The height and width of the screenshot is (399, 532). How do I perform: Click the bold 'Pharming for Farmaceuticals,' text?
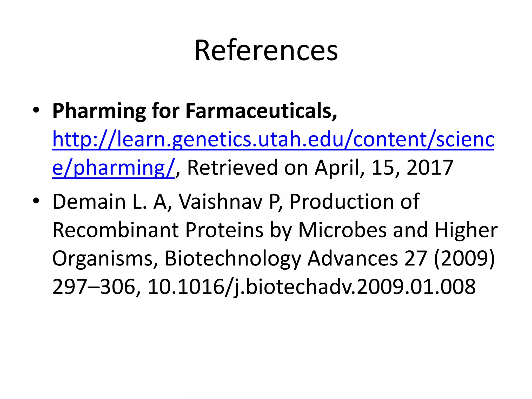pos(195,111)
